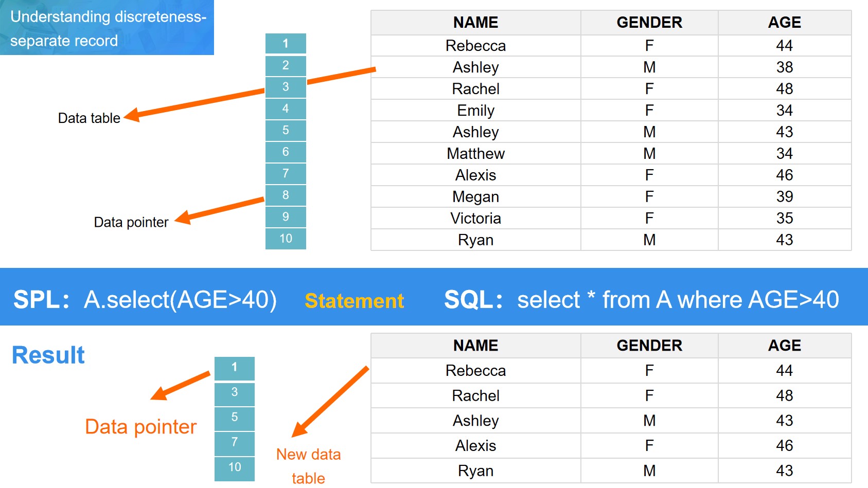The width and height of the screenshot is (868, 488).
Task: Select the "Megan" name cell
Action: [x=475, y=197]
